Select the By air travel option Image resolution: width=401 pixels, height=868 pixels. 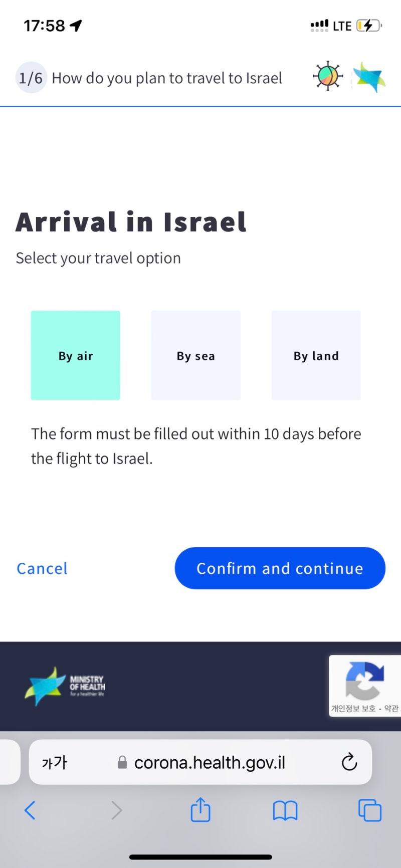pyautogui.click(x=76, y=355)
